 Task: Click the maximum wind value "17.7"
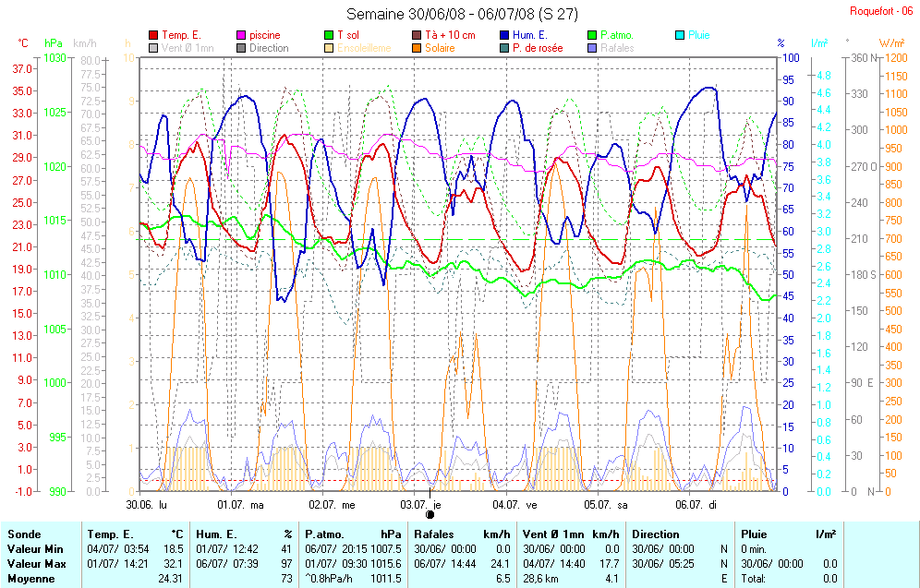click(x=609, y=564)
